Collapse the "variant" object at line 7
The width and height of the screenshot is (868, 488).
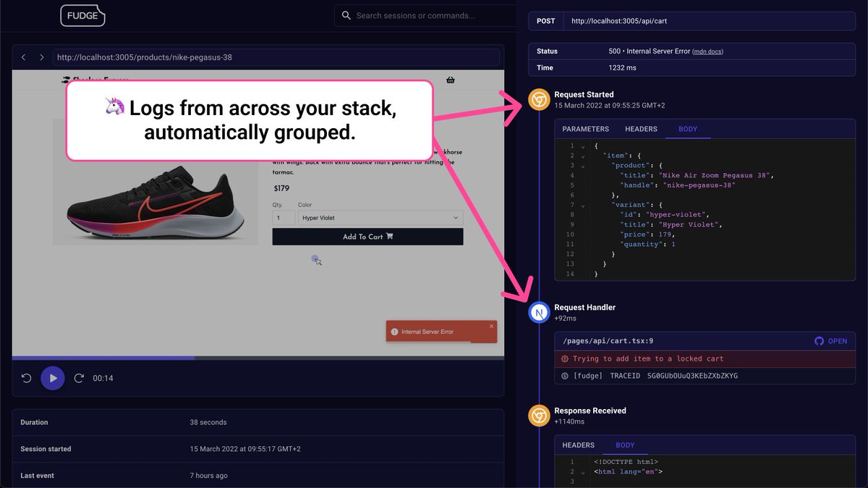(x=582, y=205)
